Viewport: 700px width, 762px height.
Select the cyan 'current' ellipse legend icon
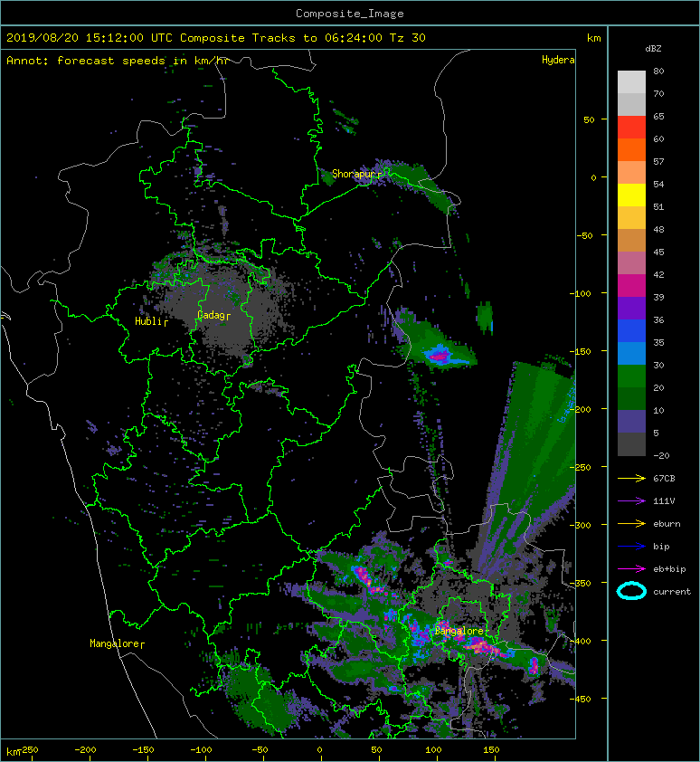point(631,591)
